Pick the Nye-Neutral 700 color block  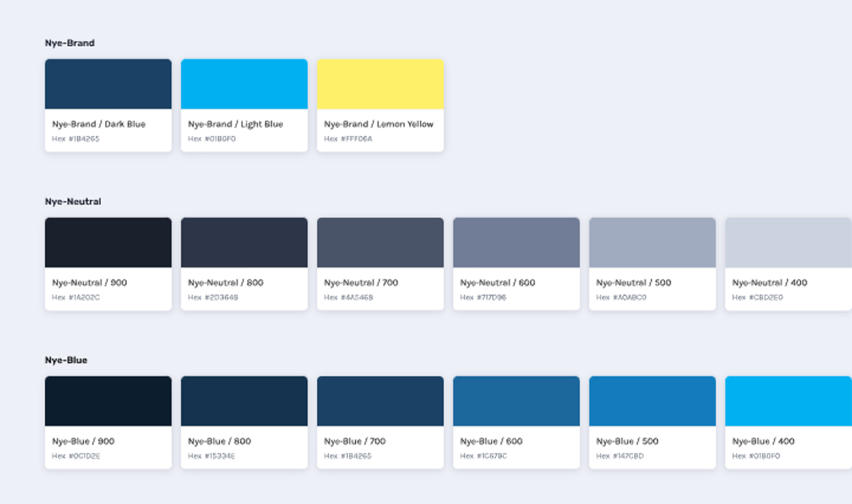[x=380, y=242]
